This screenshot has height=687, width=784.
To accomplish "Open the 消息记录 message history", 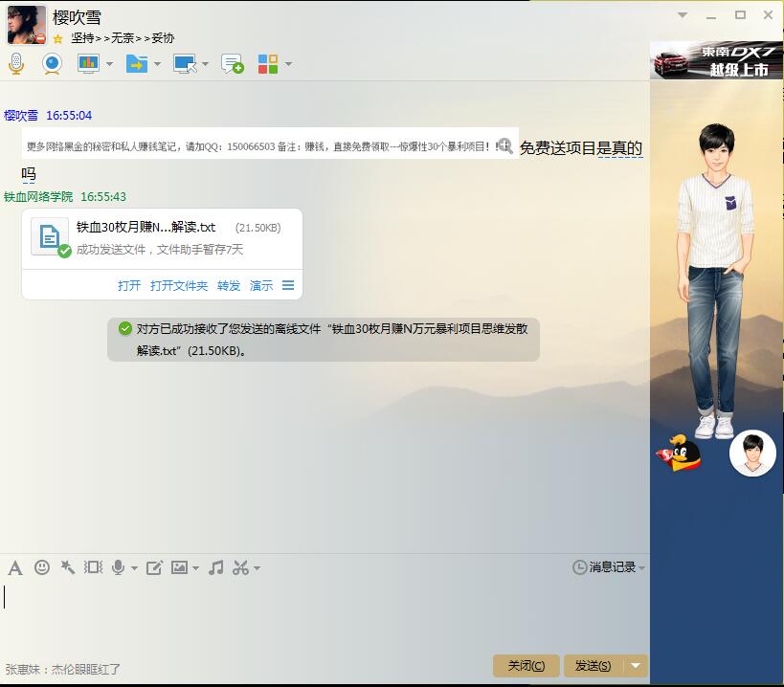I will click(604, 567).
